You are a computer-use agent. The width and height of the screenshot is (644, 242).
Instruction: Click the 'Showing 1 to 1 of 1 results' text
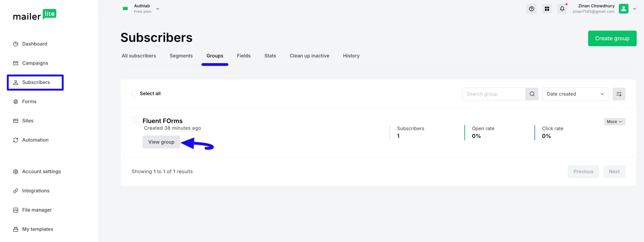point(162,172)
